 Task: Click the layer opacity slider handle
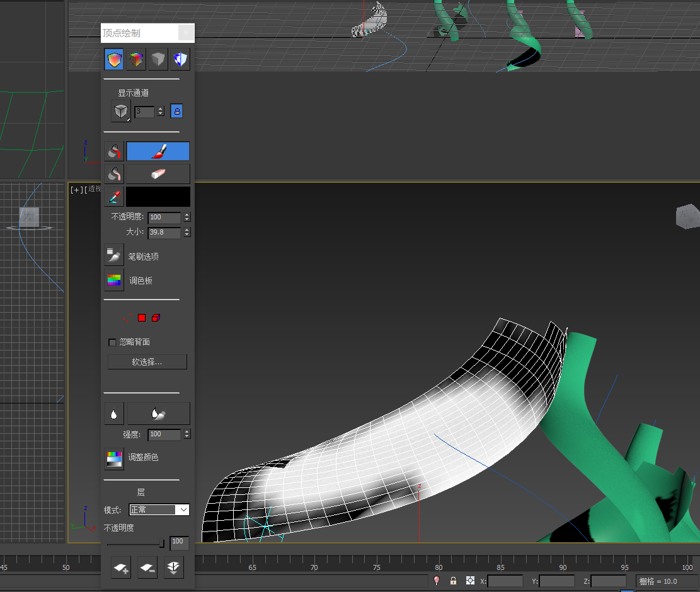[162, 543]
